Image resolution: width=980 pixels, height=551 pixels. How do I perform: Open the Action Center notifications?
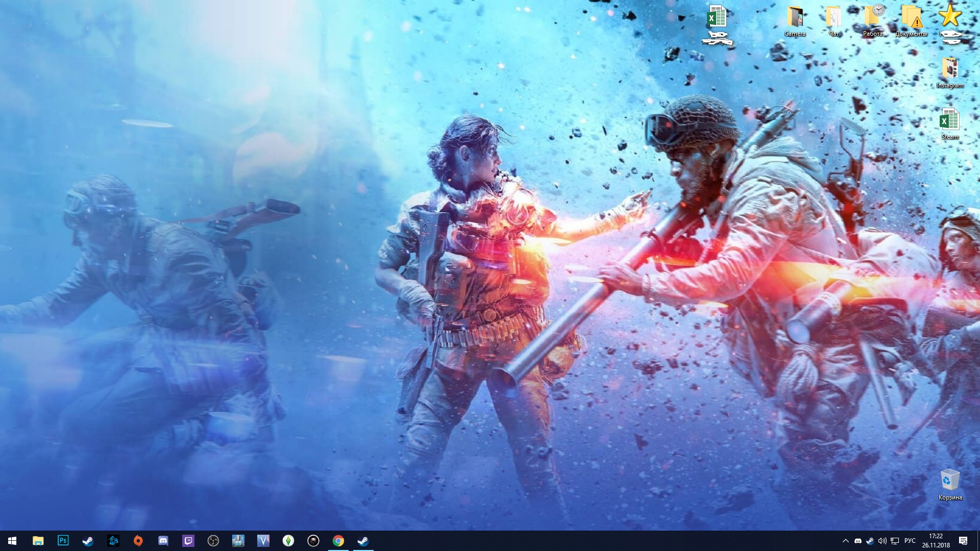pyautogui.click(x=963, y=541)
